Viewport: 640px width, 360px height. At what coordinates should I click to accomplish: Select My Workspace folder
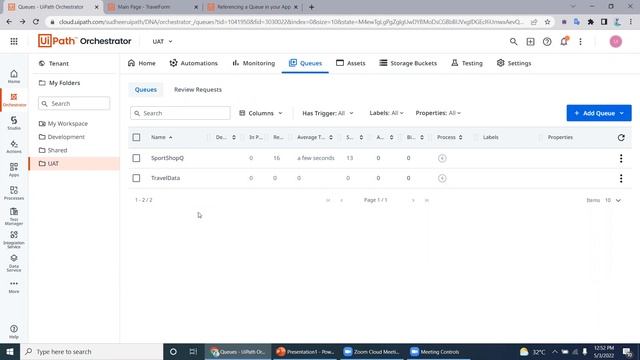[63, 123]
